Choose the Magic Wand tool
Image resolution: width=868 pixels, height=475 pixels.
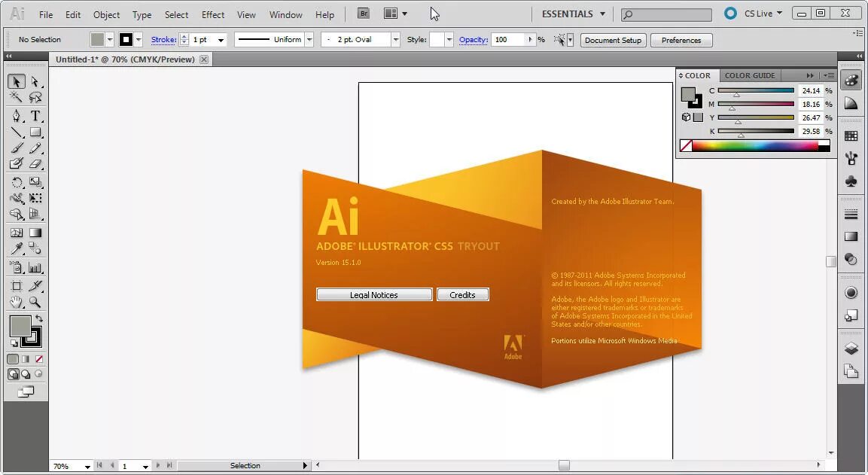pos(16,97)
